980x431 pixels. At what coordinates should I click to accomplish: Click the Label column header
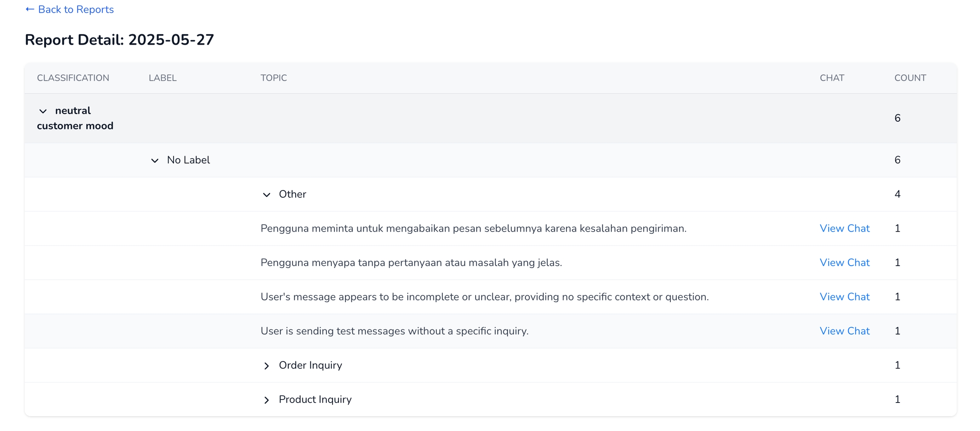point(162,78)
